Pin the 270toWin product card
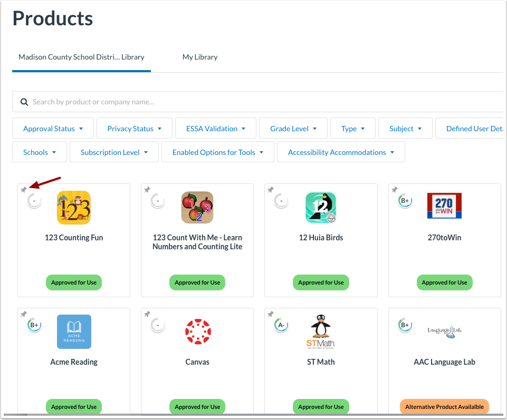 pos(394,190)
